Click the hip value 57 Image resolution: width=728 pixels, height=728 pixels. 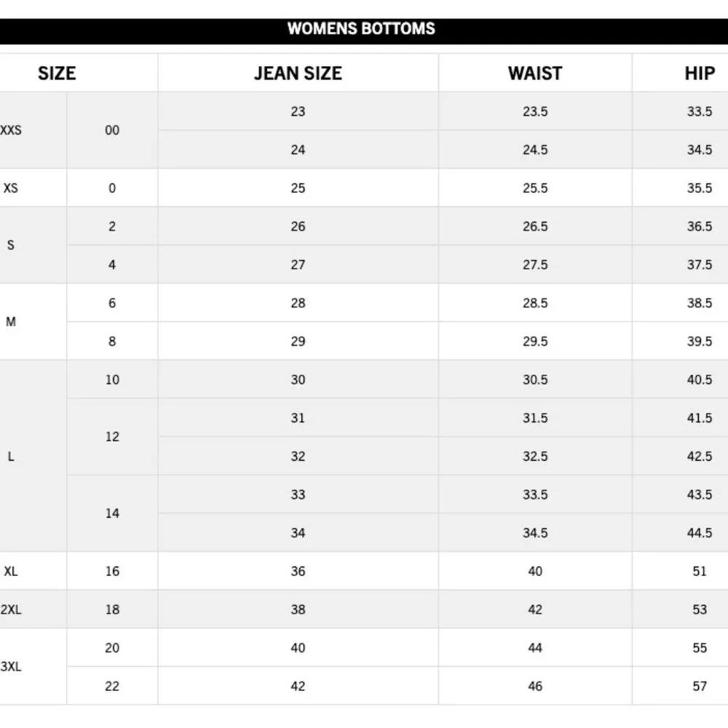click(x=699, y=686)
